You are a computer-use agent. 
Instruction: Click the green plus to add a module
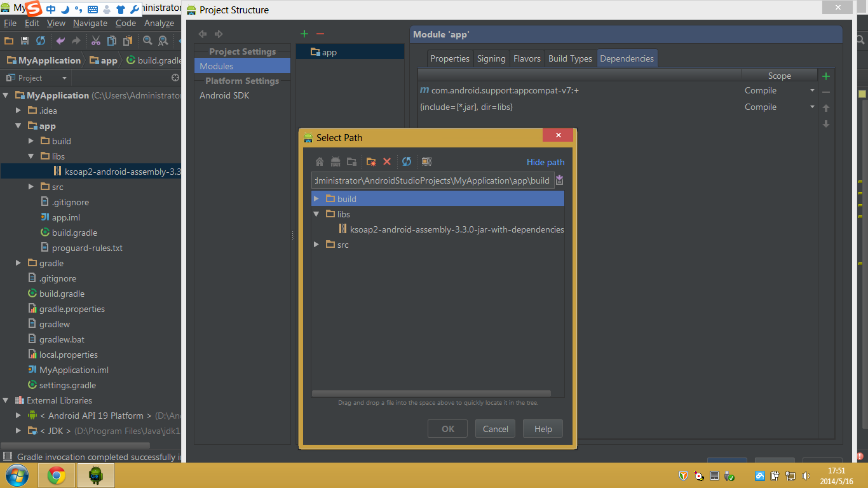click(304, 34)
